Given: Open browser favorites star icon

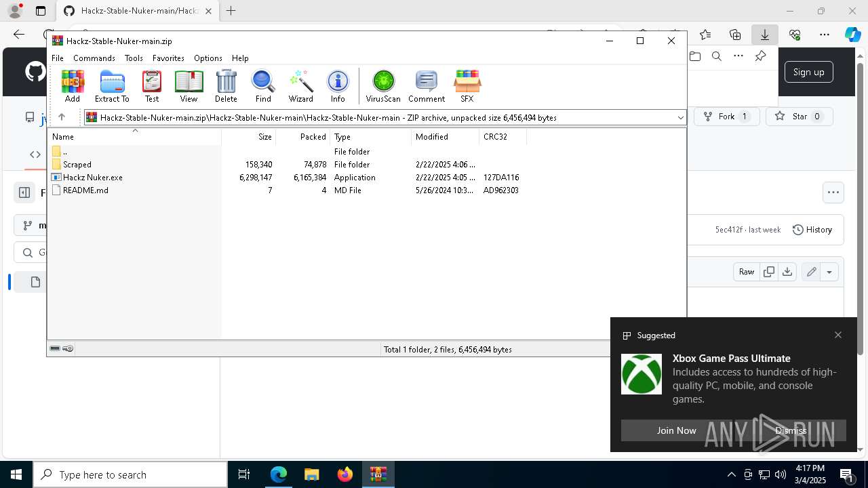Looking at the screenshot, I should (x=705, y=35).
